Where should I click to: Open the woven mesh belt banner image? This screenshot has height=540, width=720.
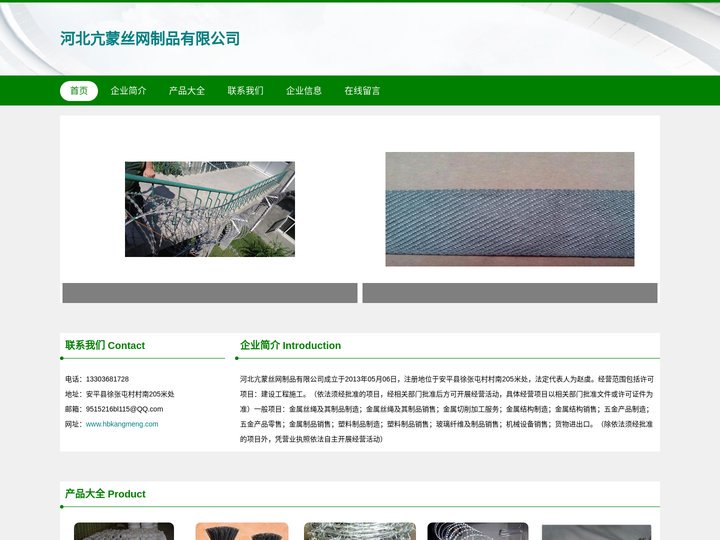[510, 209]
